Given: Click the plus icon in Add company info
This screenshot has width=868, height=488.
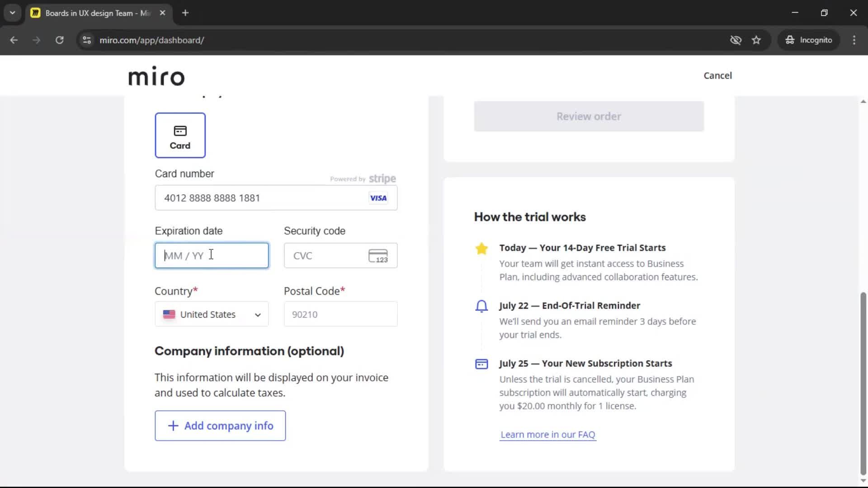Looking at the screenshot, I should coord(173,426).
